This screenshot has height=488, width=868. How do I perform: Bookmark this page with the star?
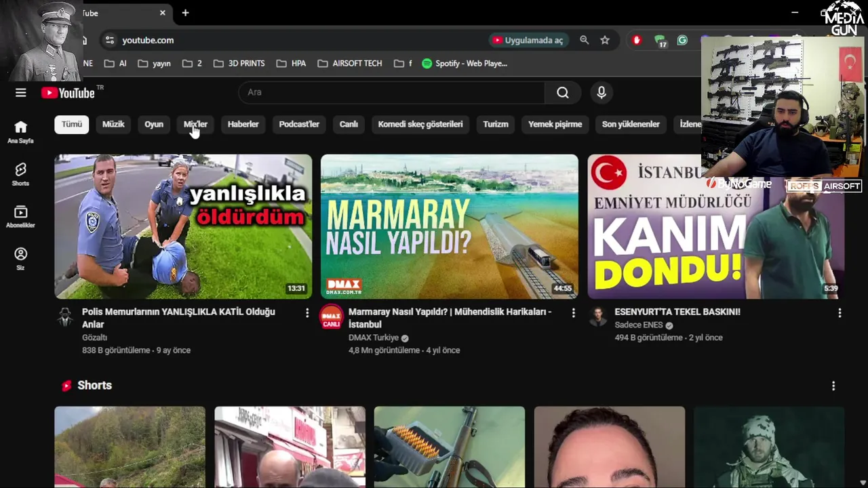tap(605, 40)
